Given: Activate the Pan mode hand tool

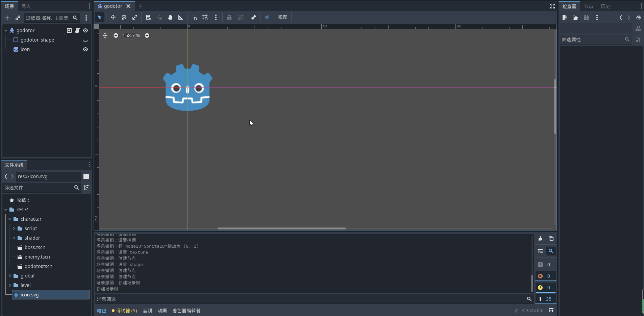Looking at the screenshot, I should (170, 17).
